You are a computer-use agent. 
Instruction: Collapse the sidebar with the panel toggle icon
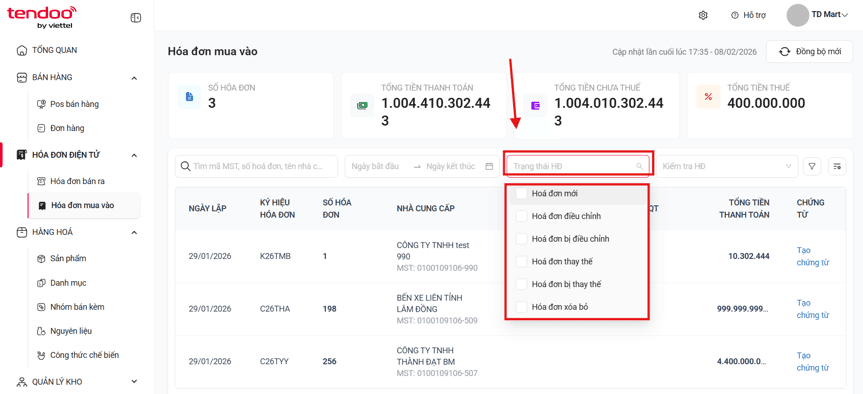[x=135, y=18]
